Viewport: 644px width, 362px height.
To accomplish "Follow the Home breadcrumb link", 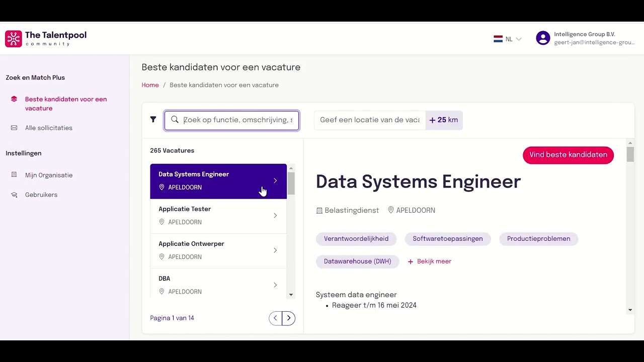I will coord(150,85).
